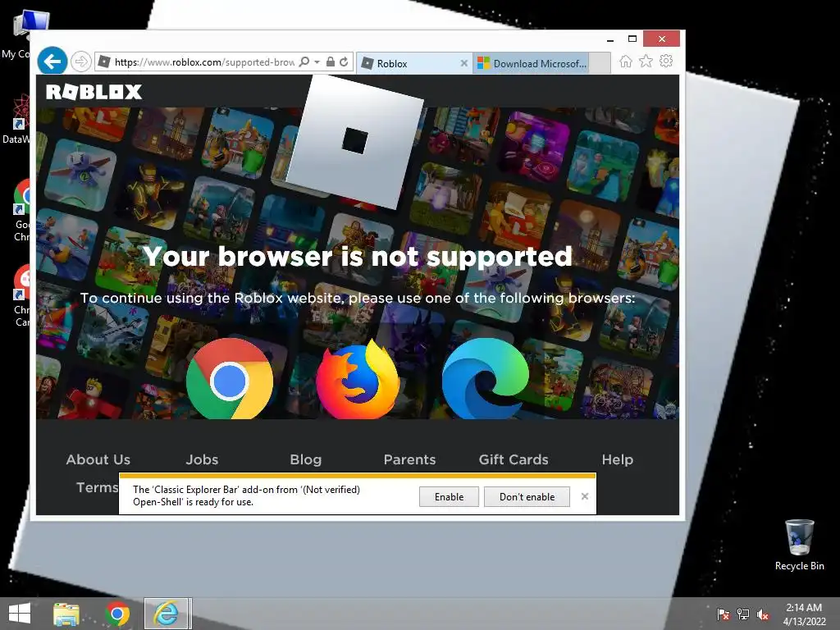Click the muted speaker tray icon

coord(763,614)
